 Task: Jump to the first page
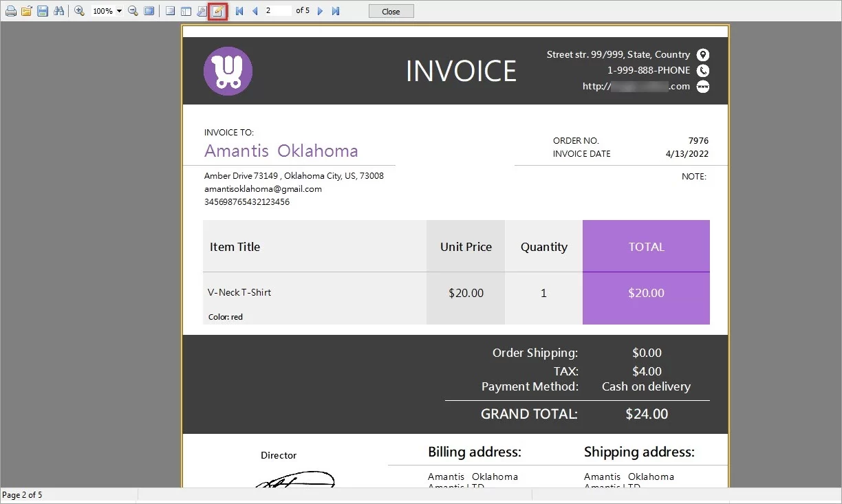(239, 10)
